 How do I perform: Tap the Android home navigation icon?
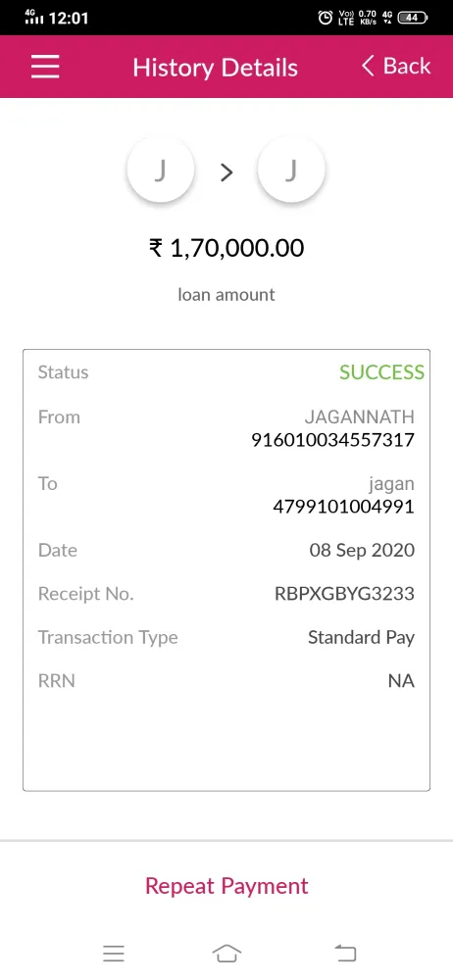coord(226,954)
